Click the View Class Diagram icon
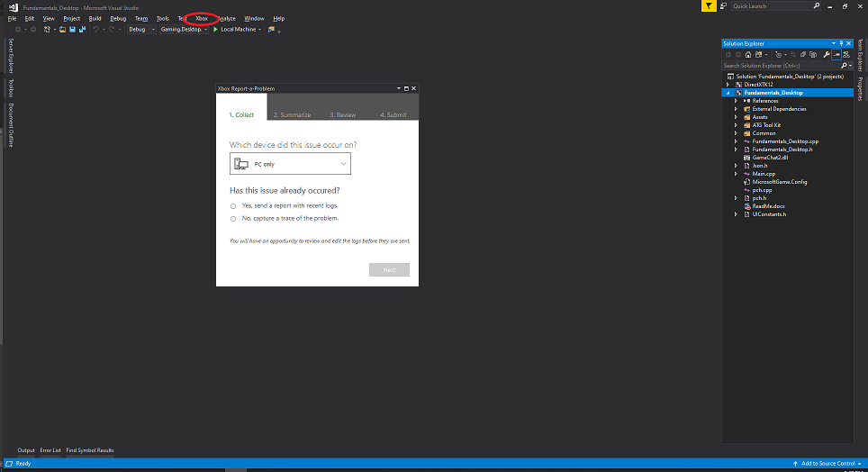The image size is (868, 472). pos(845,54)
